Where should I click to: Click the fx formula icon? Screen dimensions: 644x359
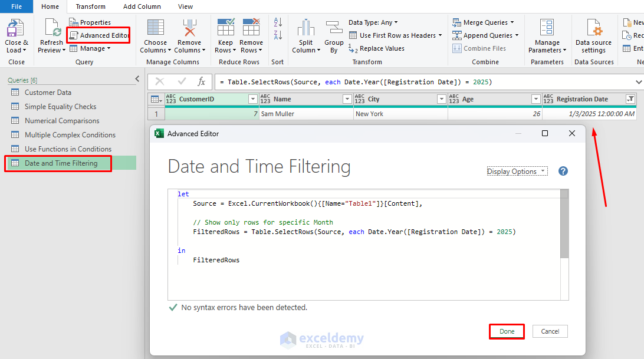[201, 82]
